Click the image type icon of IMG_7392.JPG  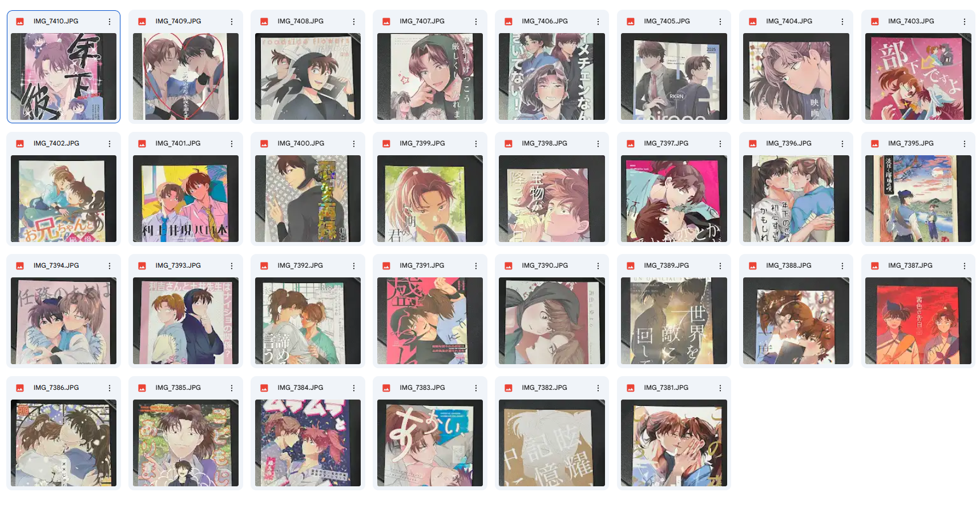pos(264,266)
